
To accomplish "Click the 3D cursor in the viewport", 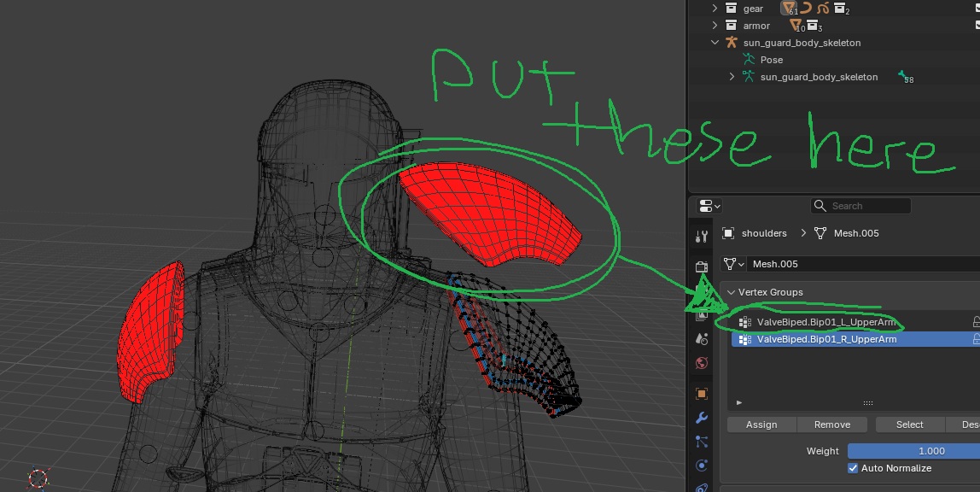I will point(38,478).
